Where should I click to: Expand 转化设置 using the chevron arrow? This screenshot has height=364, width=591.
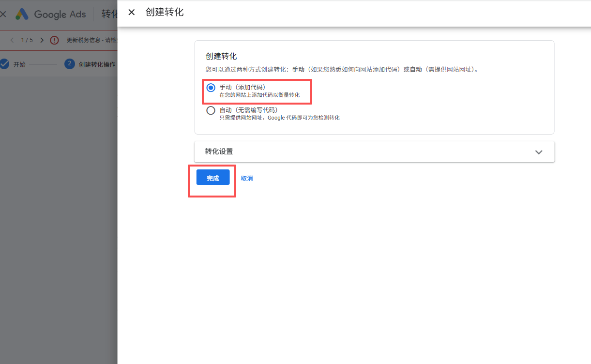click(x=539, y=152)
